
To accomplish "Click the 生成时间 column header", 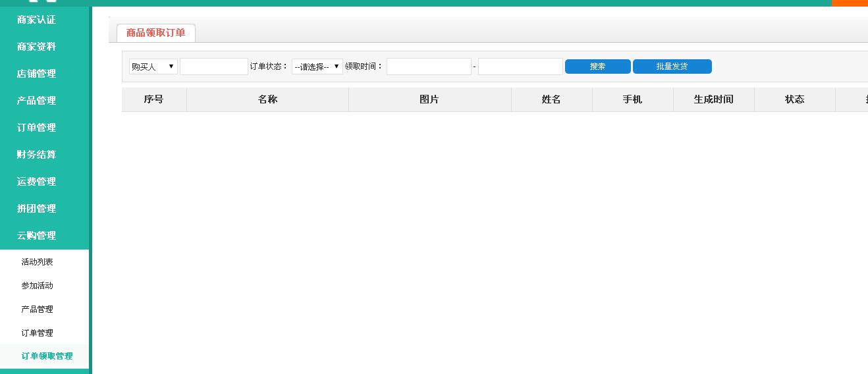I will click(x=713, y=99).
